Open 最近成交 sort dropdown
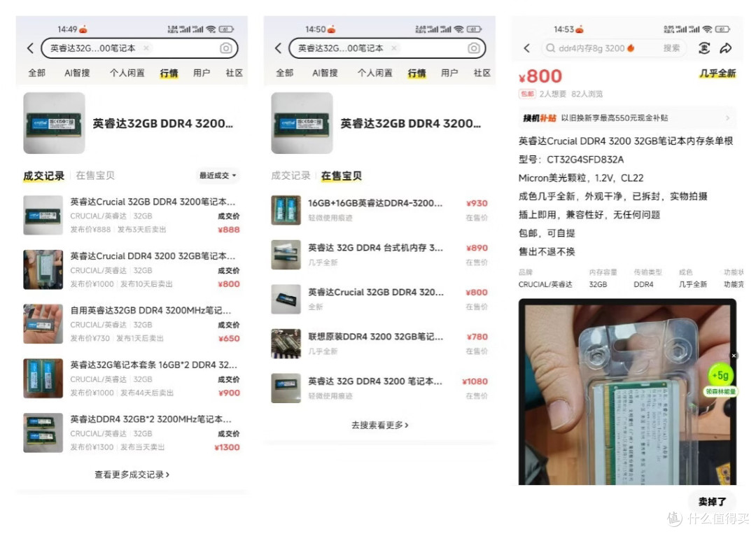The image size is (756, 534). point(218,176)
